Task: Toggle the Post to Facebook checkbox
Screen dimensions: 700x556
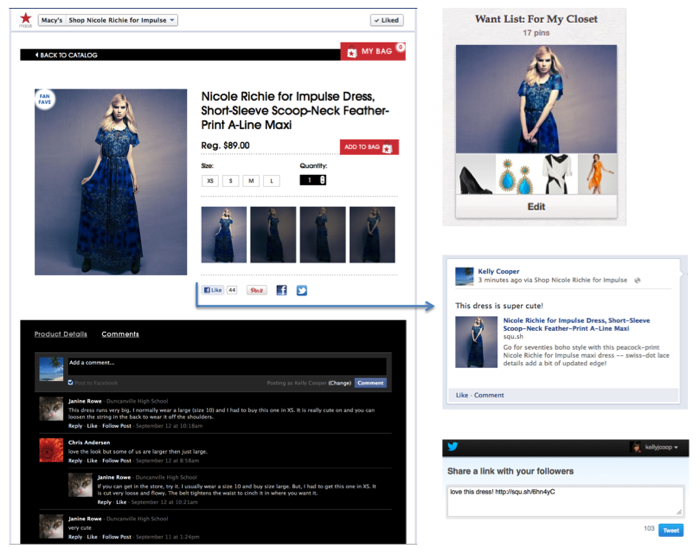Action: (x=71, y=382)
